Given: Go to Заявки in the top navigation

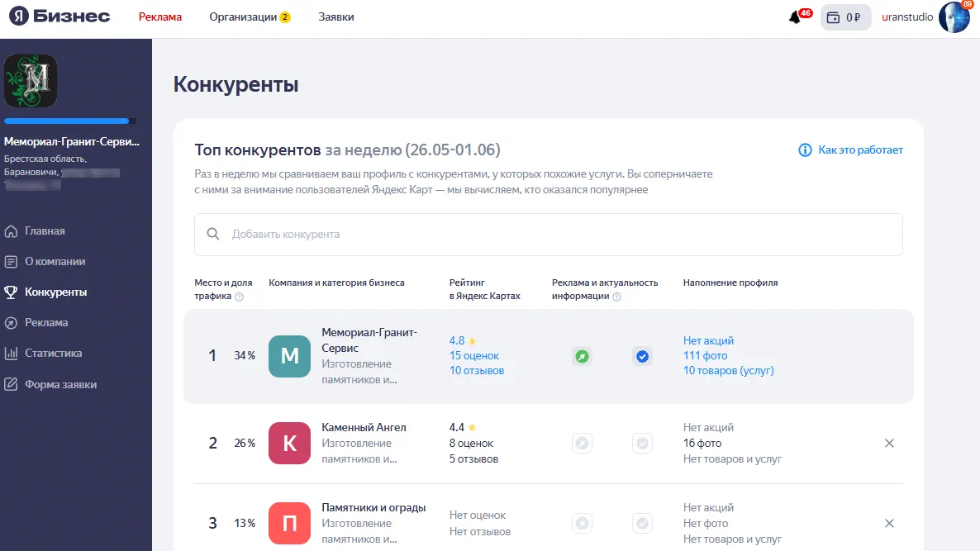Looking at the screenshot, I should click(336, 17).
